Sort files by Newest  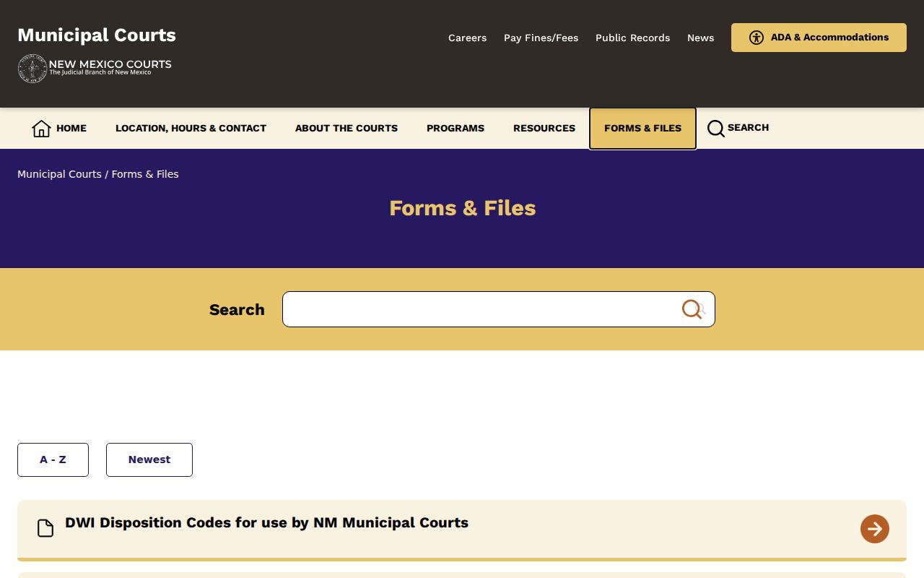coord(149,460)
